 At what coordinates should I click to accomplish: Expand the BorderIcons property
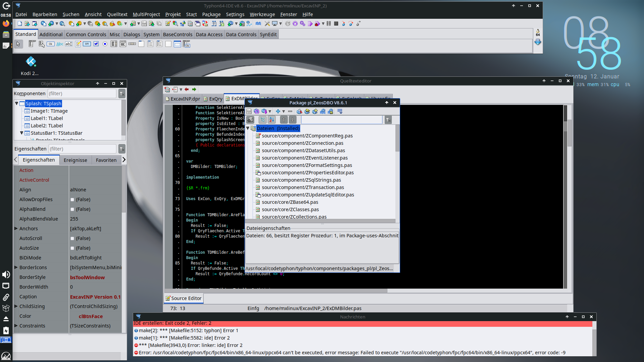click(16, 267)
